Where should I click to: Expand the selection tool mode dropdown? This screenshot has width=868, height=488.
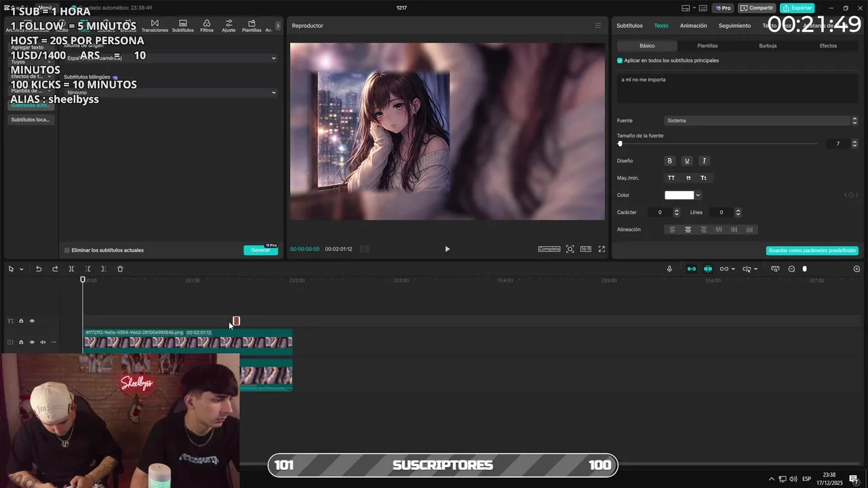click(x=21, y=269)
